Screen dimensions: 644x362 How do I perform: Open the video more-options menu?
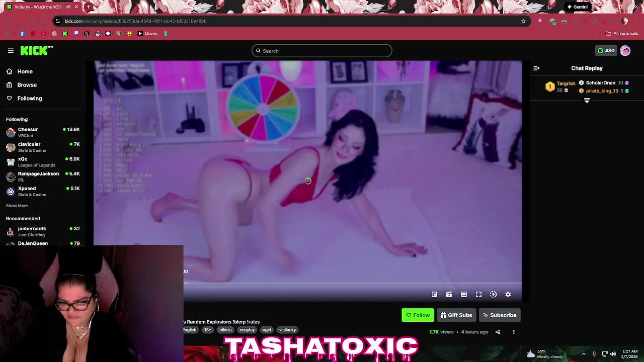514,332
